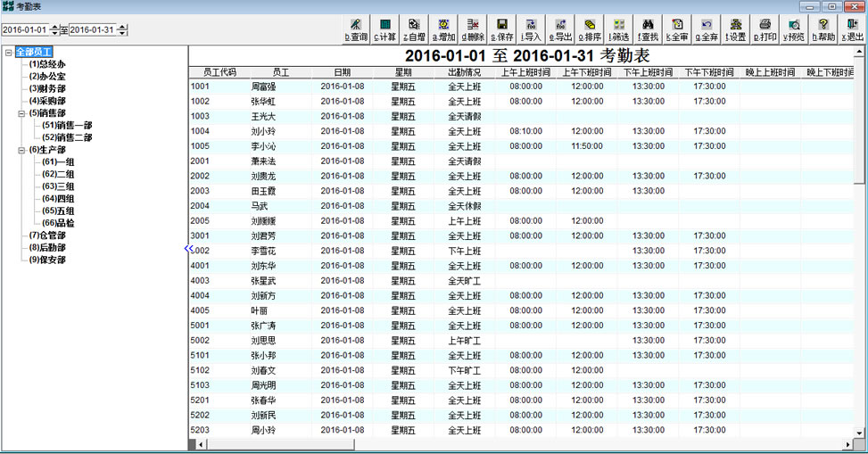Click the 查询 (query) toolbar icon
868x454 pixels.
(356, 29)
